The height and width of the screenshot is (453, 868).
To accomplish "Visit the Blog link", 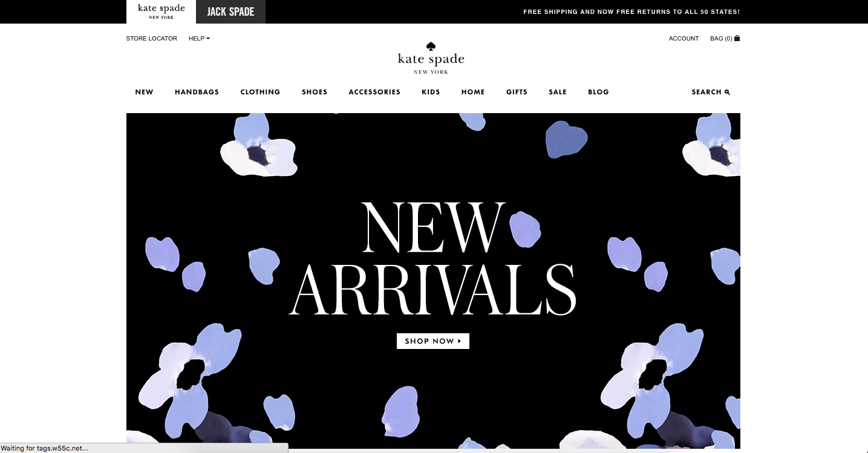I will pos(598,92).
